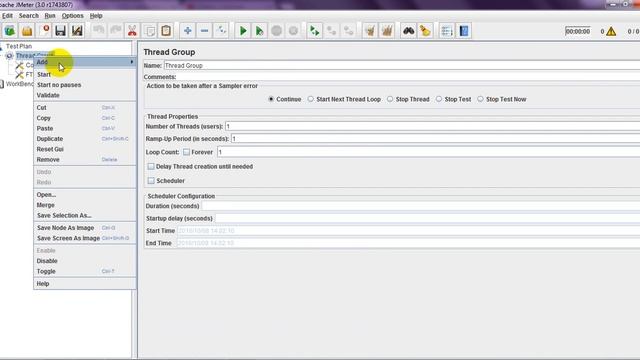Click the Search binoculars icon
The width and height of the screenshot is (640, 360).
(x=409, y=31)
